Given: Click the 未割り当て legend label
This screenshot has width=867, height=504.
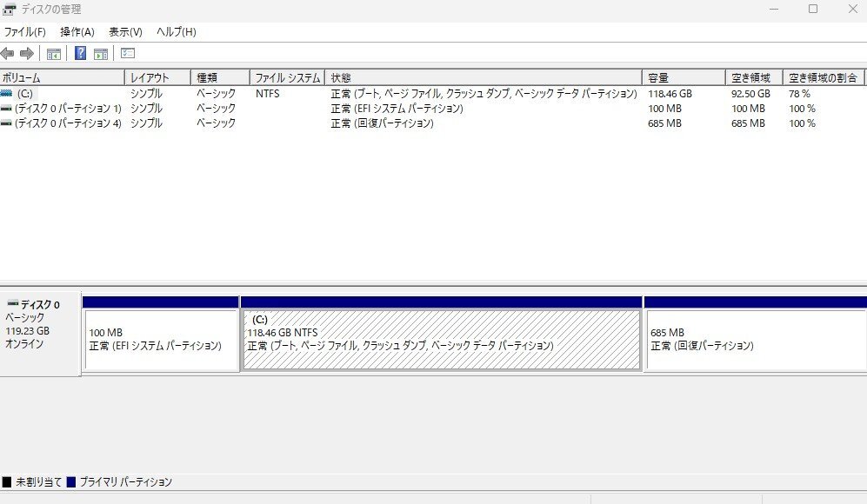Looking at the screenshot, I should click(39, 482).
